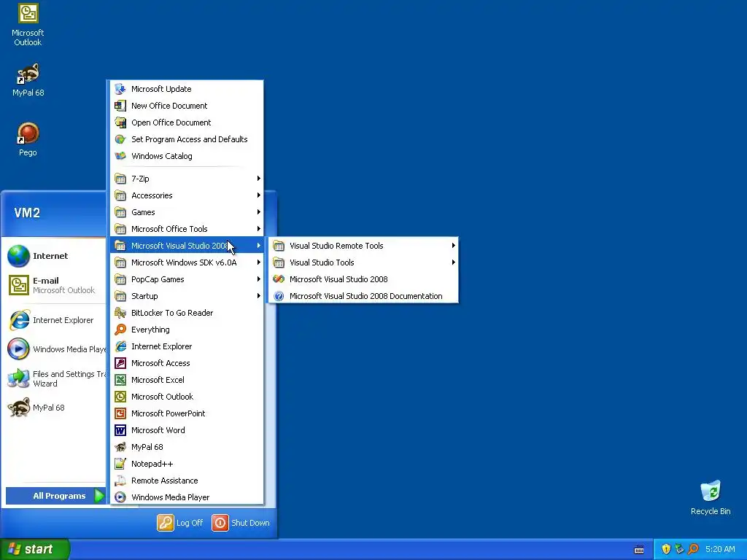Click Windows Media Player icon in All Programs list
Screen dimensions: 747x560
pyautogui.click(x=120, y=497)
